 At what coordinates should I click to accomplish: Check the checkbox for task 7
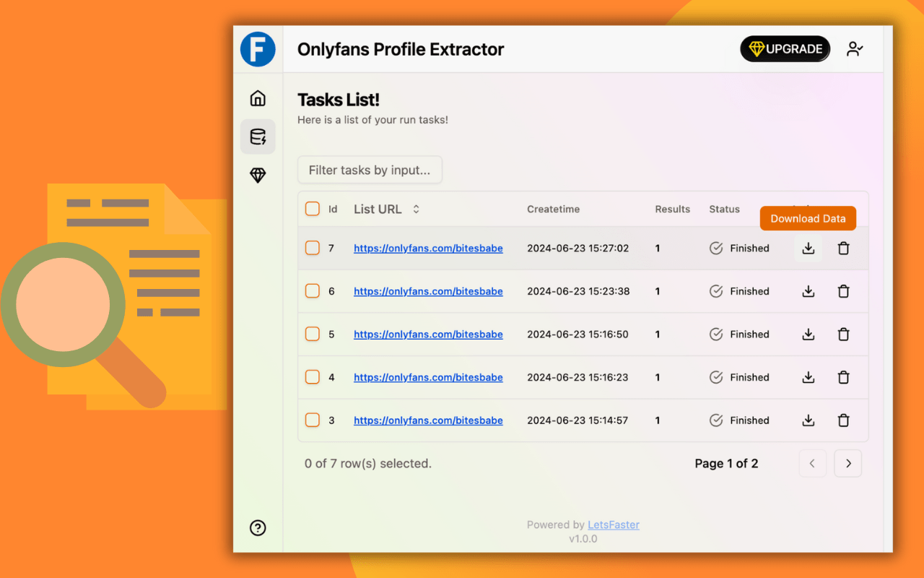(312, 247)
